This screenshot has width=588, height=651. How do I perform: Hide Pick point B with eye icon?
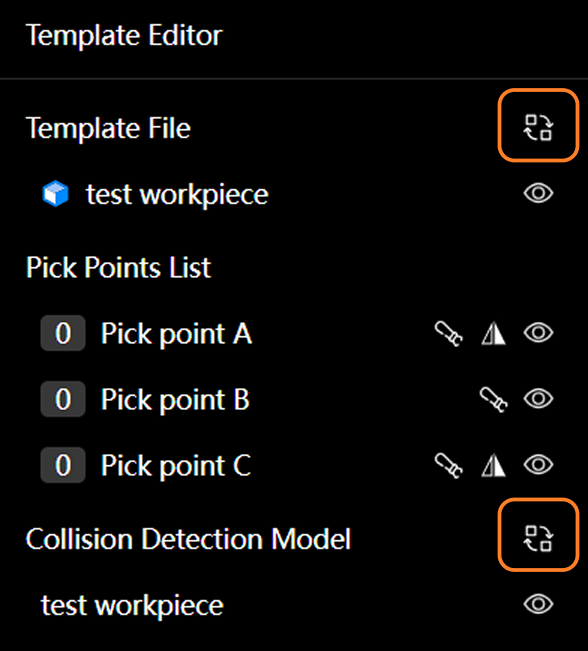[538, 399]
